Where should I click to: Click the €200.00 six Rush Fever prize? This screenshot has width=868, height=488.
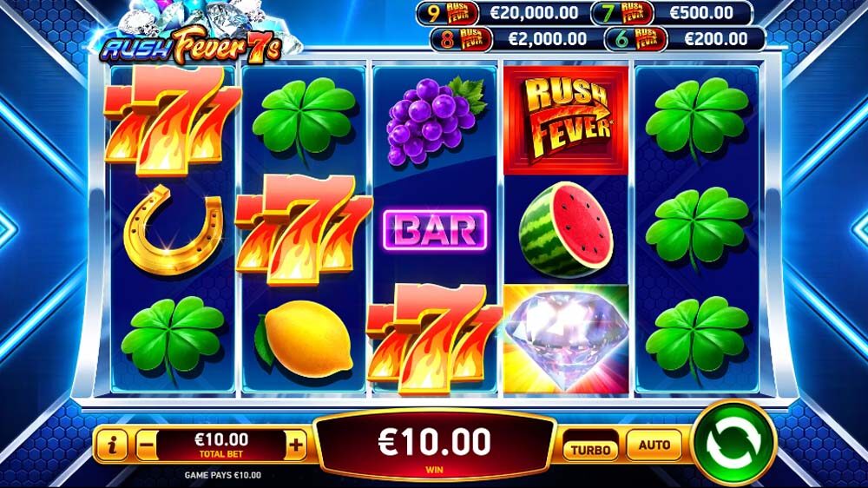685,39
